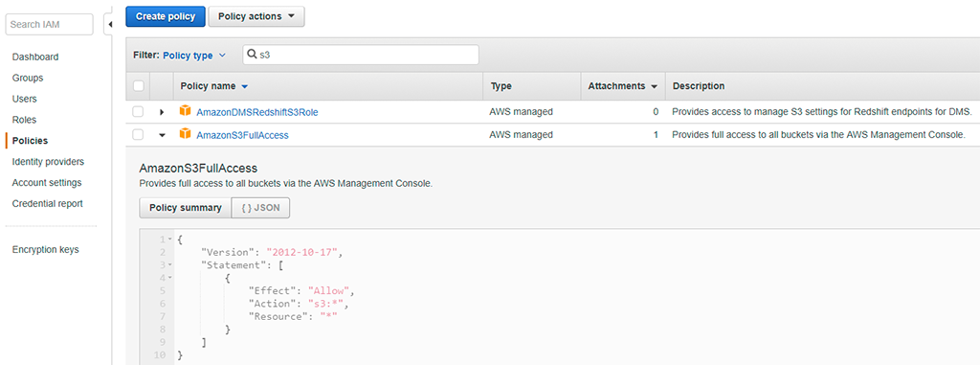Expand the AmazonDMSRedshiftS3Role row details
980x365 pixels.
coord(162,112)
